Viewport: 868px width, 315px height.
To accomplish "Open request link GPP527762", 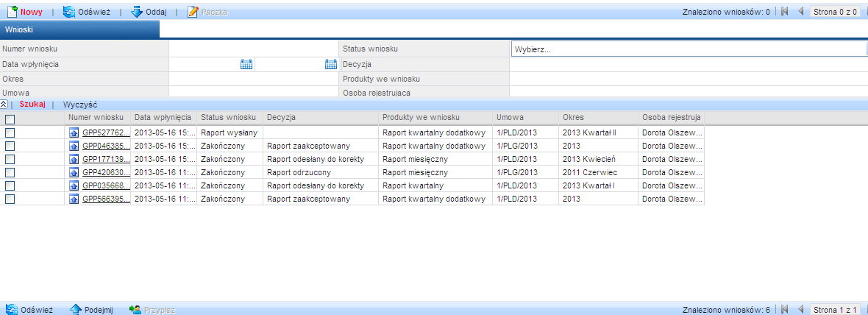I will [106, 133].
